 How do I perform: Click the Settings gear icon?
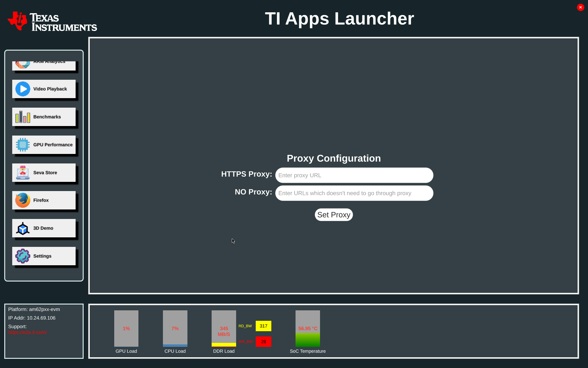tap(23, 256)
